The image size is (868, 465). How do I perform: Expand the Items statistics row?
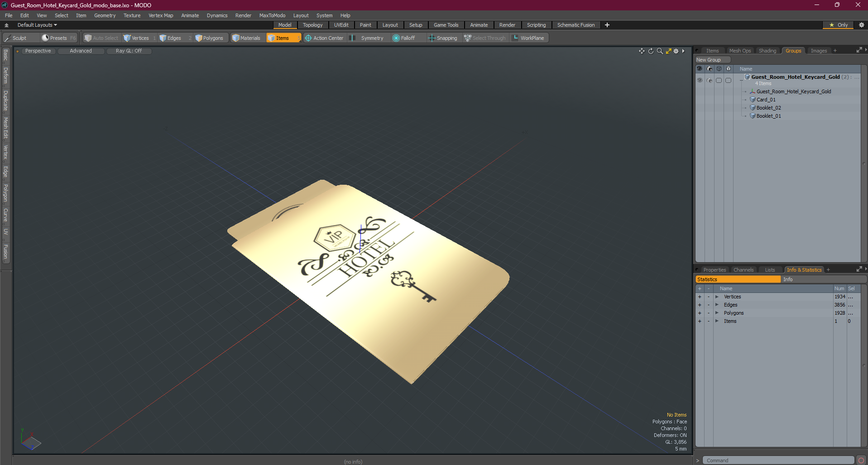pyautogui.click(x=717, y=321)
